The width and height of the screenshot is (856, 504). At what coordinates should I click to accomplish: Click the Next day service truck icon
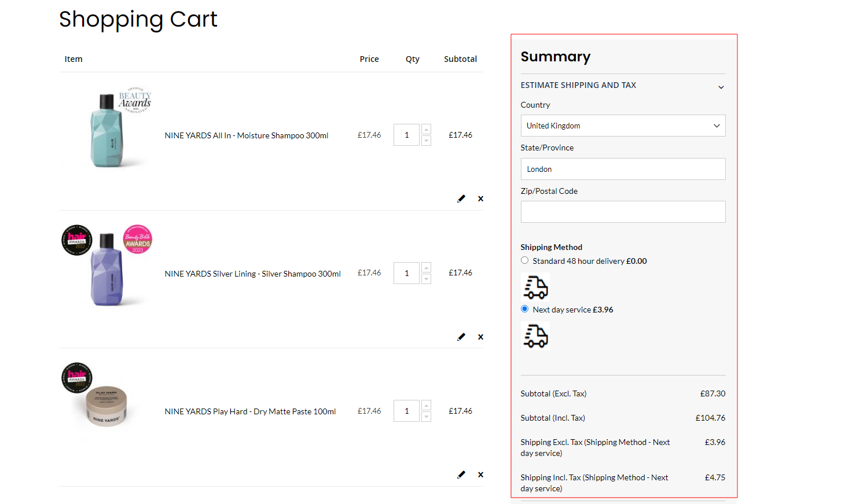tap(535, 336)
